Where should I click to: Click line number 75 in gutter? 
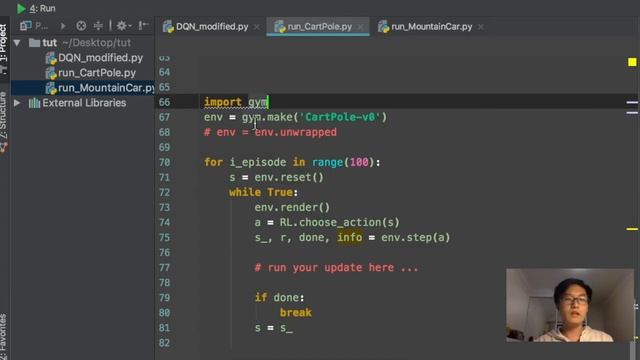click(x=164, y=238)
